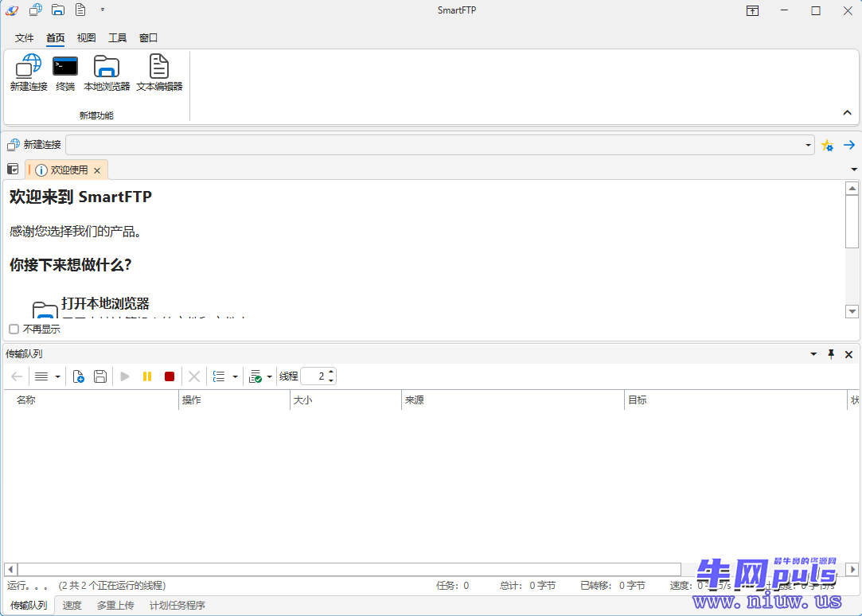Image resolution: width=862 pixels, height=616 pixels.
Task: Click the transfer queue back arrow
Action: point(17,376)
